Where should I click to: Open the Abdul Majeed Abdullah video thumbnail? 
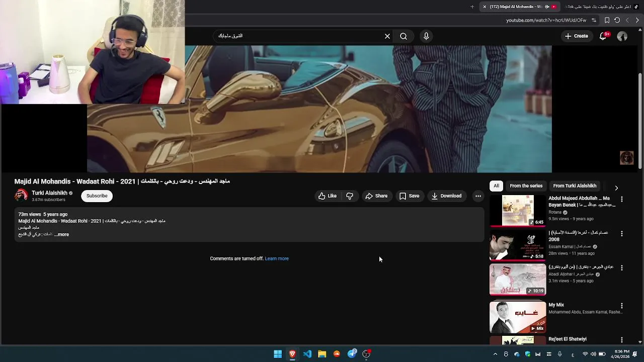(518, 211)
